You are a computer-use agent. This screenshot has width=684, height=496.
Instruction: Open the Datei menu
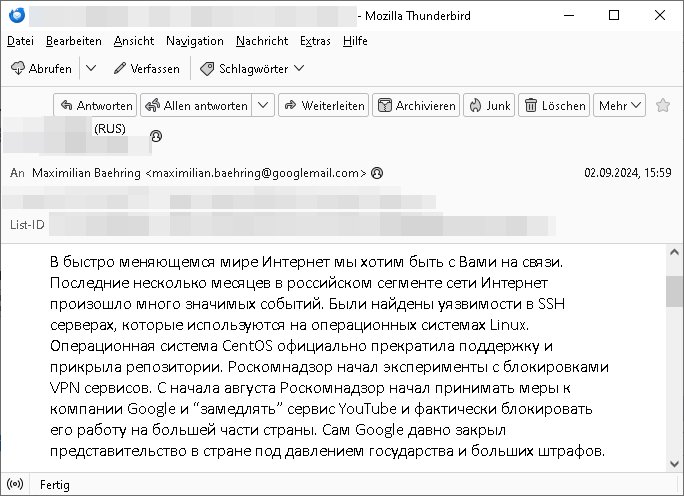click(21, 41)
